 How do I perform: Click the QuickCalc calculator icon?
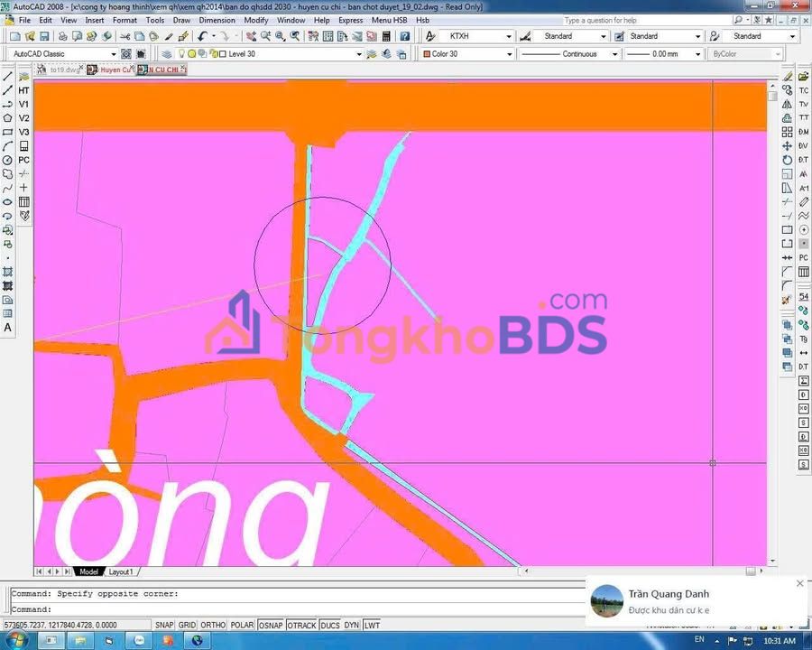click(x=386, y=36)
